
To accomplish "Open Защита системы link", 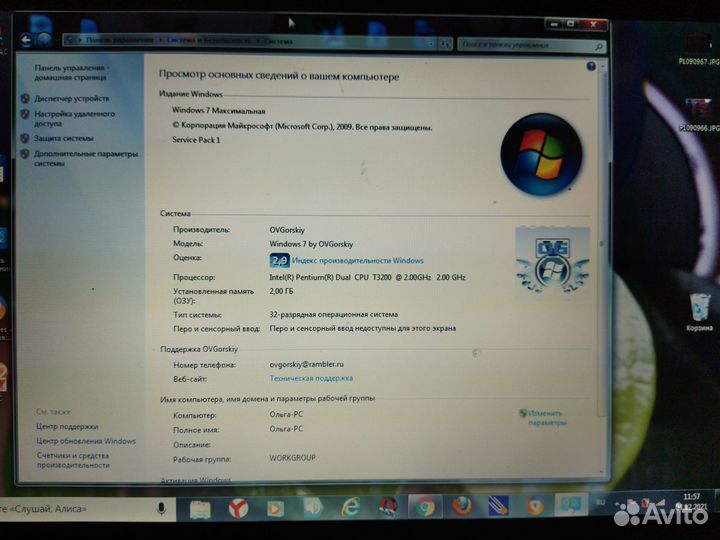I will [64, 138].
